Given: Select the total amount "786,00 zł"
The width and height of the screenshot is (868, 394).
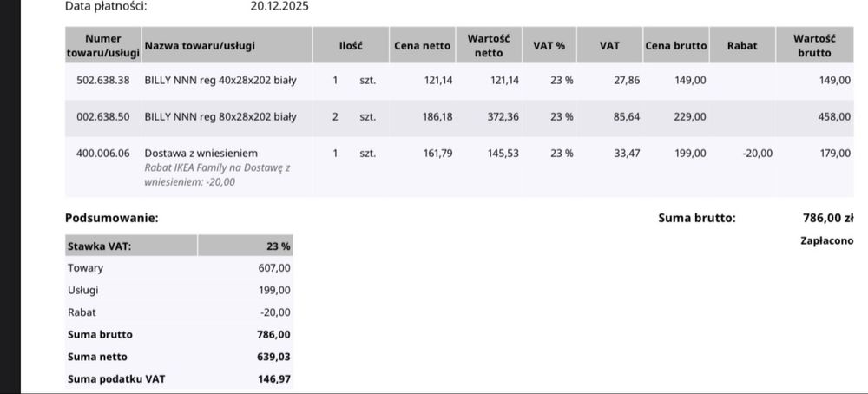Looking at the screenshot, I should (x=828, y=218).
